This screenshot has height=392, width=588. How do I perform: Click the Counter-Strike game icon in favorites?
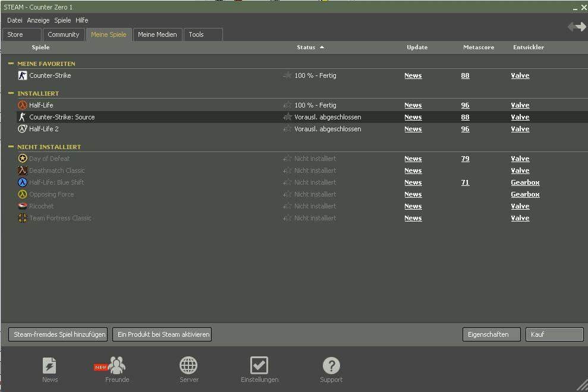(x=23, y=75)
